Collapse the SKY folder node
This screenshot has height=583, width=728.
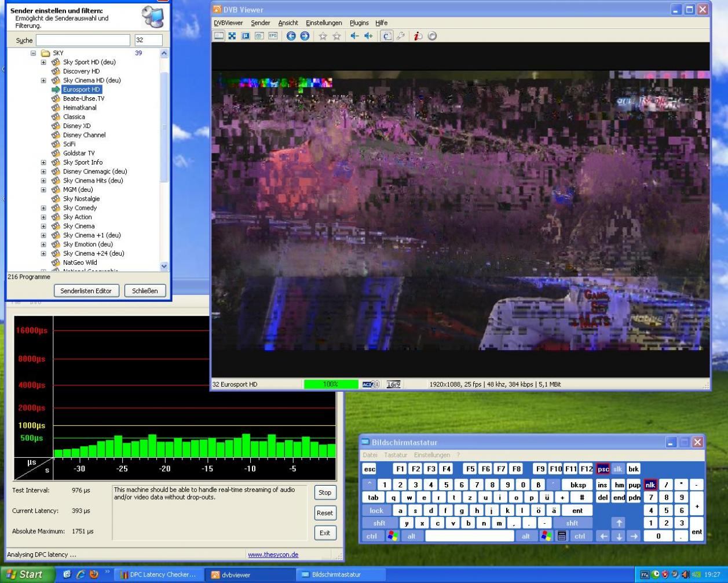pyautogui.click(x=33, y=53)
